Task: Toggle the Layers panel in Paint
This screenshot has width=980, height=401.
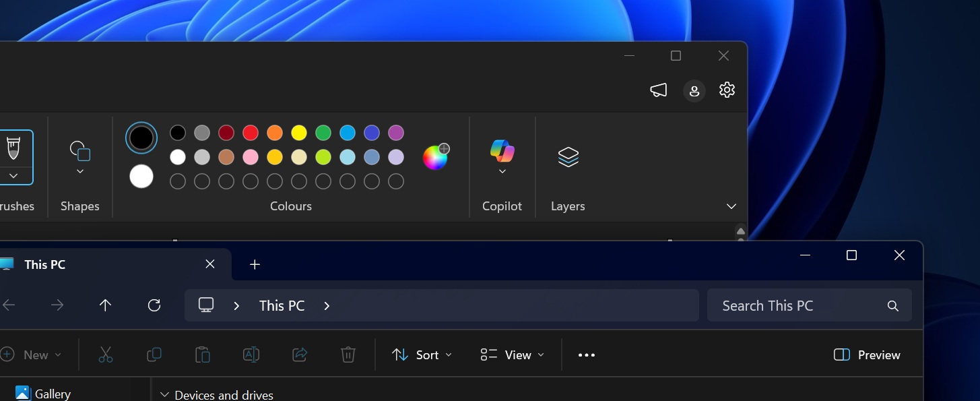Action: click(568, 157)
